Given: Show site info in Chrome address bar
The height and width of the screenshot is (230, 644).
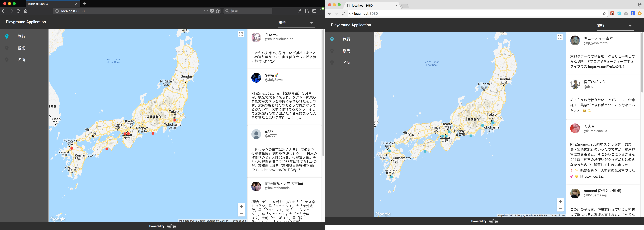Looking at the screenshot, I should pos(351,14).
